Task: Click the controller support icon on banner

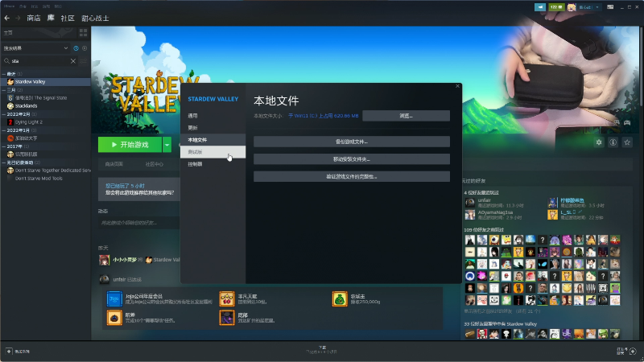Action: 627,122
